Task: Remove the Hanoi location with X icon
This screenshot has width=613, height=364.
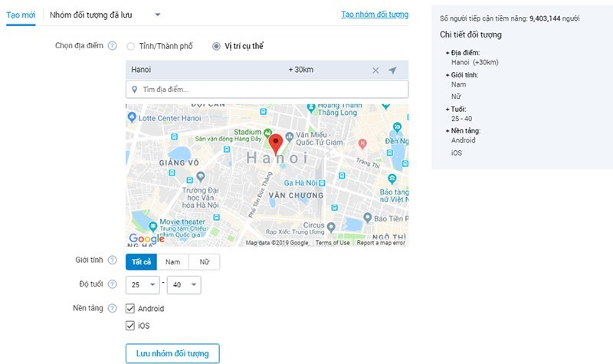Action: [375, 71]
